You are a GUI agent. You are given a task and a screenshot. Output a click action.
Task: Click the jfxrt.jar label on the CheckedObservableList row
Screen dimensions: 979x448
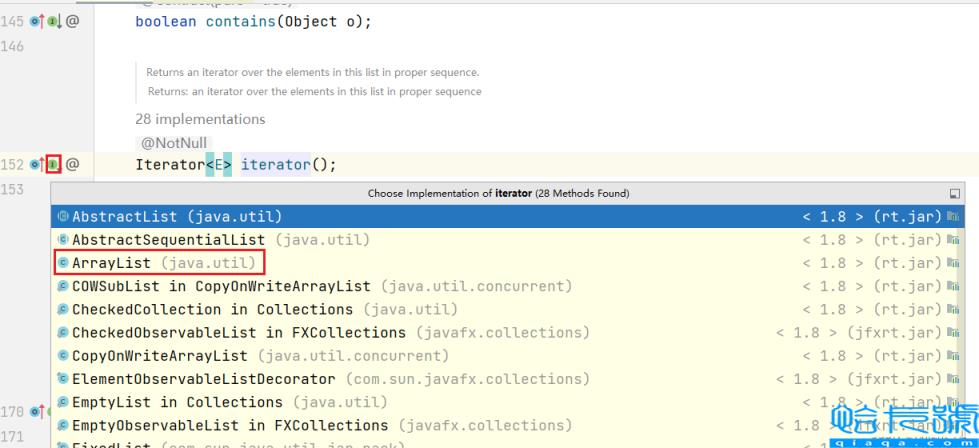(894, 333)
